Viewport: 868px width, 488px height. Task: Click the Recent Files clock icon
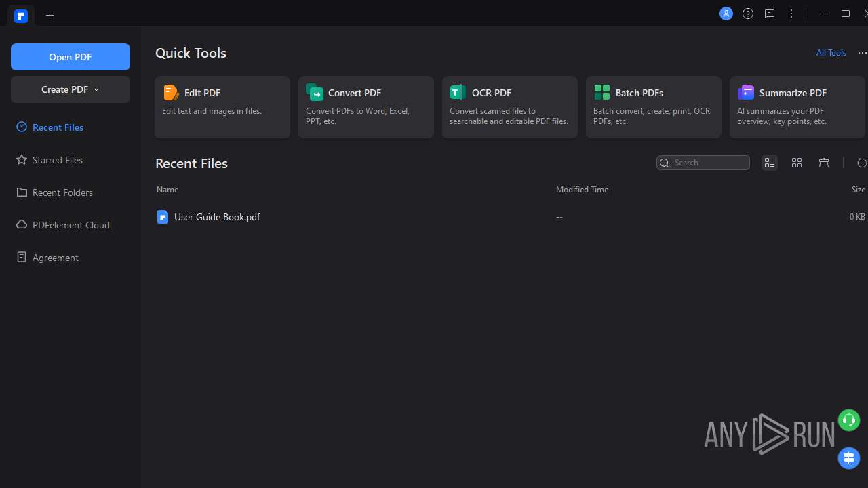[22, 127]
